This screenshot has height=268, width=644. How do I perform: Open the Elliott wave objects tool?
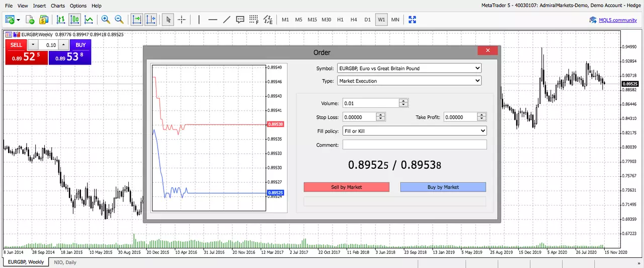point(268,20)
